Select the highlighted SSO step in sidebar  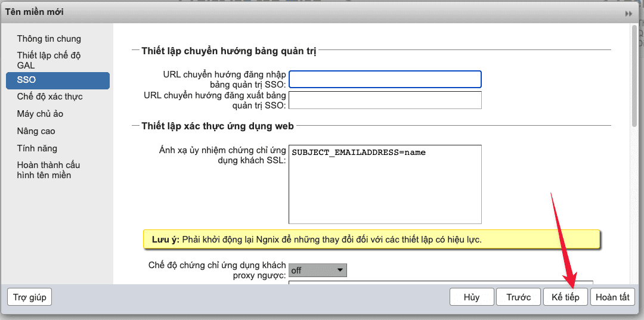click(58, 80)
